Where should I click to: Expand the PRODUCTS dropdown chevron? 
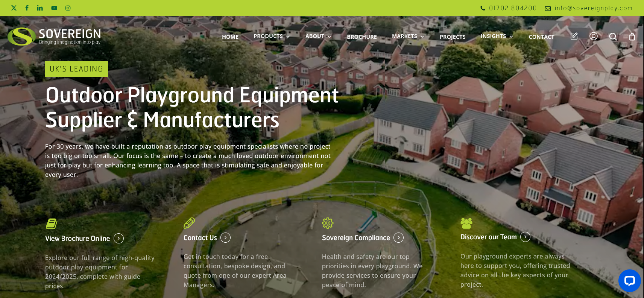[288, 36]
